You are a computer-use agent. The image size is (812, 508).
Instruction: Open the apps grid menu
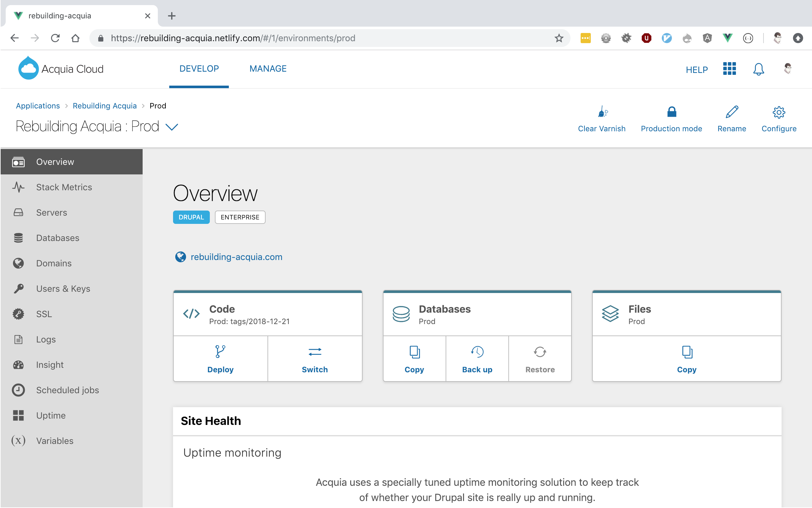(729, 69)
